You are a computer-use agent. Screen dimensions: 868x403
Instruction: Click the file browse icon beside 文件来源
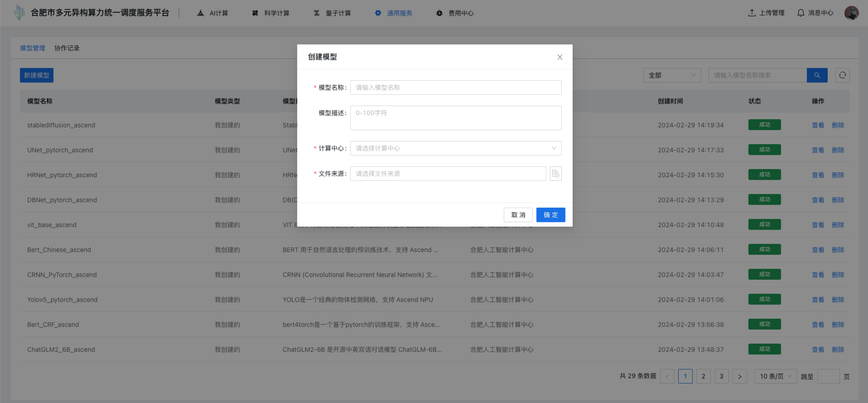coord(555,174)
